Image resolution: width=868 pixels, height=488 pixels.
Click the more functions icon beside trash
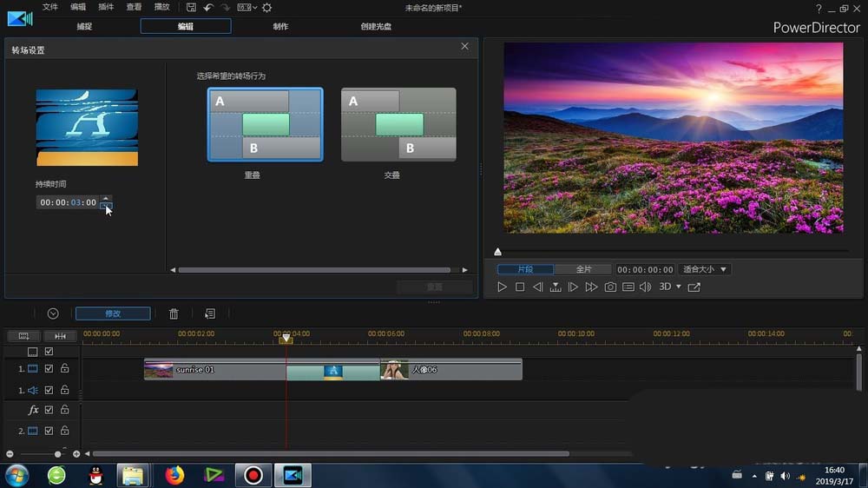[210, 313]
